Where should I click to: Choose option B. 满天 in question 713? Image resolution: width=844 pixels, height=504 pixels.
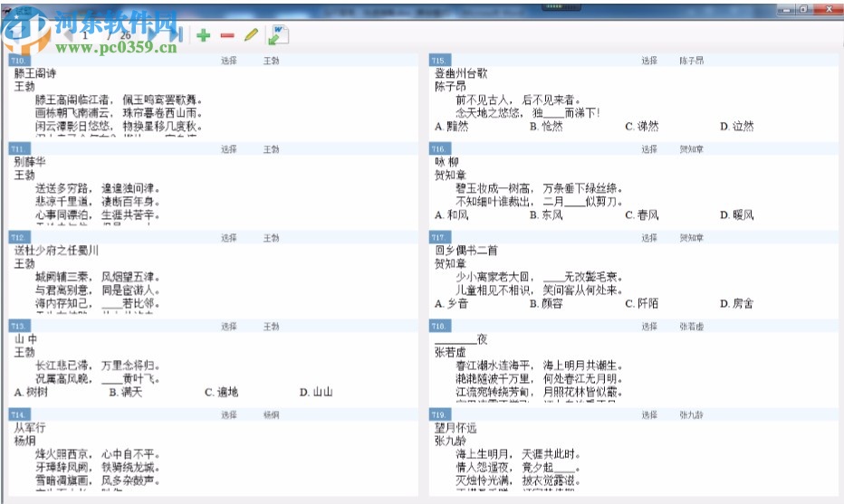click(x=125, y=392)
